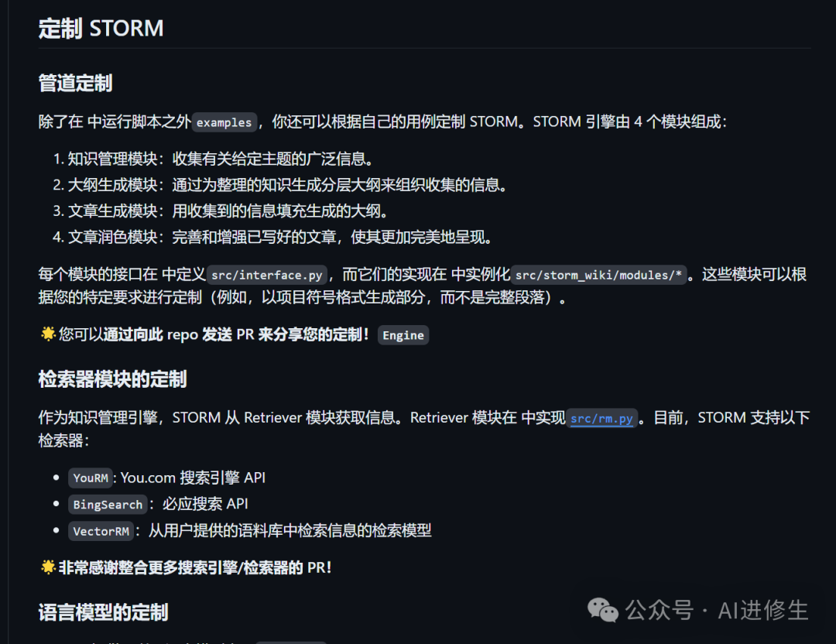Click the 管道定制 section heading

click(x=75, y=83)
